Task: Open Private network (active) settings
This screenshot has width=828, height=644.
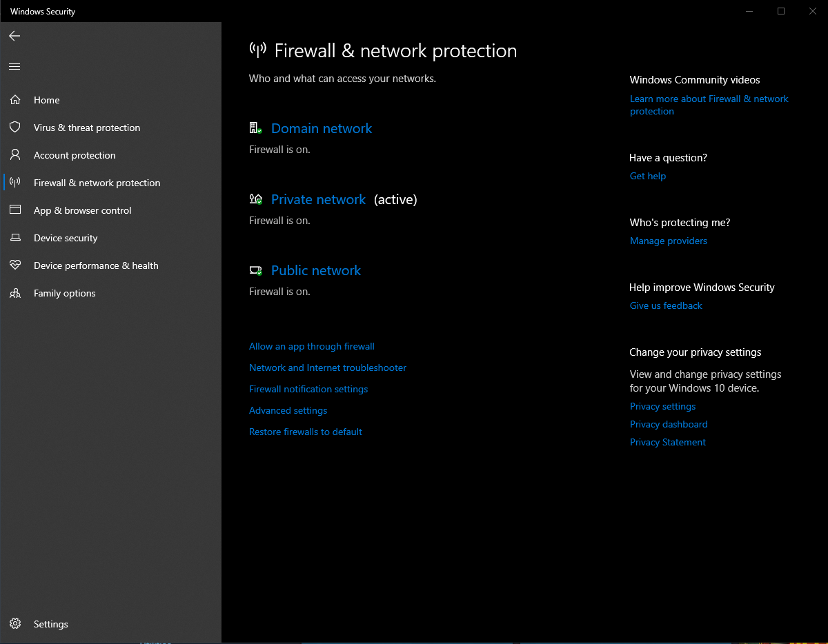Action: point(318,199)
